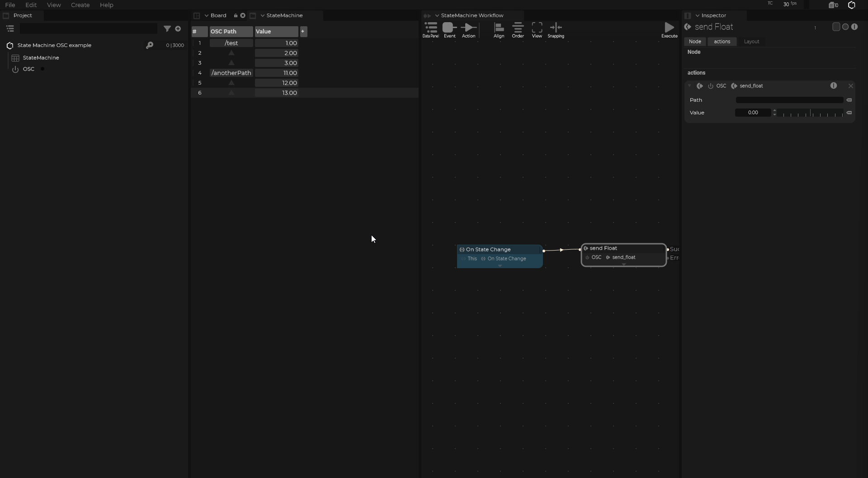Open the Data Panel in workflow toolbar
Viewport: 868px width, 478px height.
click(x=430, y=30)
